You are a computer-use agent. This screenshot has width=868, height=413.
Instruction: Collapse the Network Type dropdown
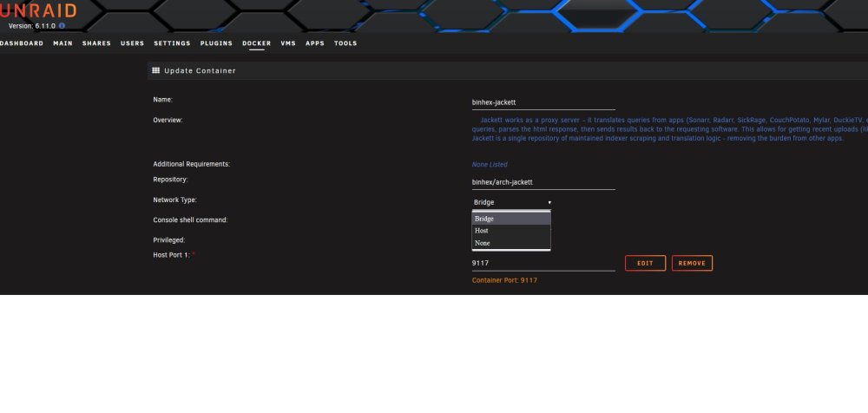(512, 203)
